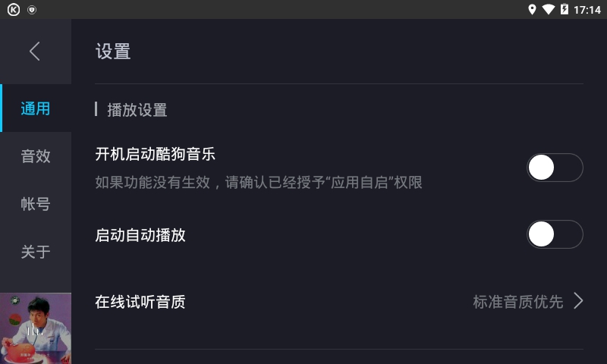This screenshot has width=607, height=364.
Task: Switch to the 通用 tab
Action: 36,108
